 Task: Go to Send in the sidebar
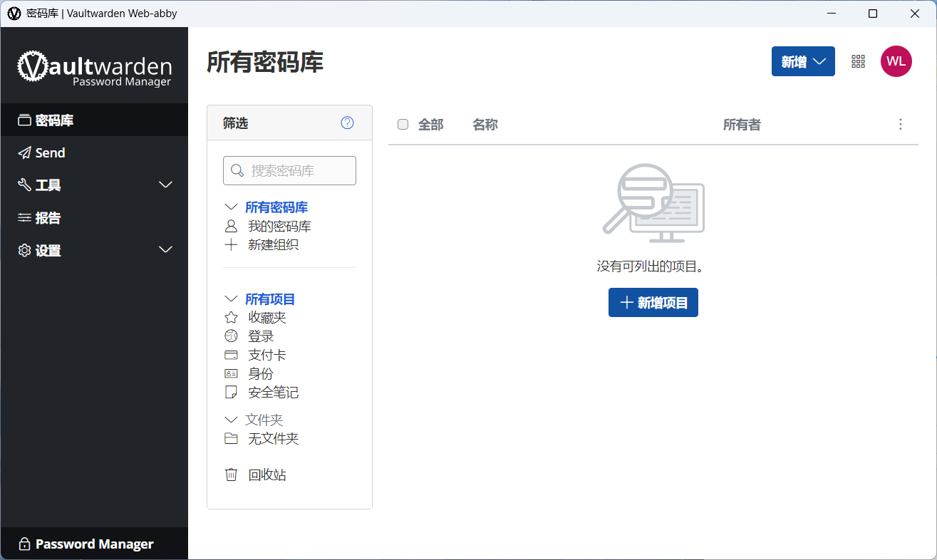tap(94, 152)
